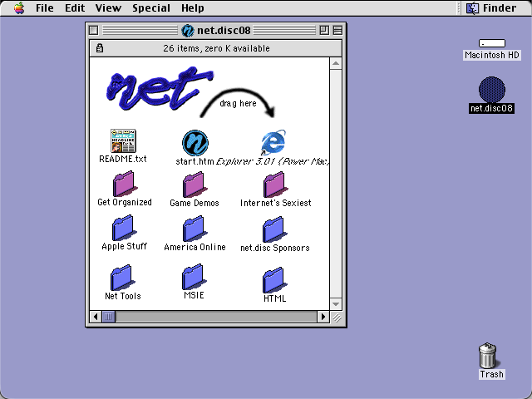Image resolution: width=532 pixels, height=399 pixels.
Task: Click the horizontal scrollbar right arrow
Action: pos(323,317)
